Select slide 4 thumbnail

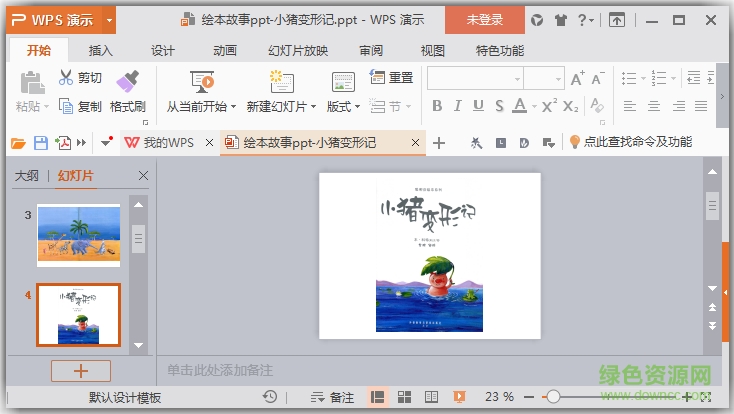coord(79,315)
